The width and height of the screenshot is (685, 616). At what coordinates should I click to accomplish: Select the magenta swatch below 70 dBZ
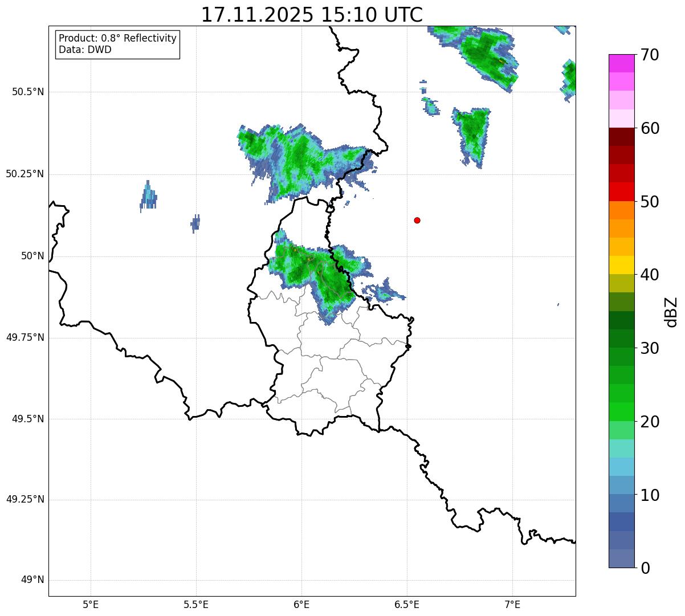click(621, 63)
